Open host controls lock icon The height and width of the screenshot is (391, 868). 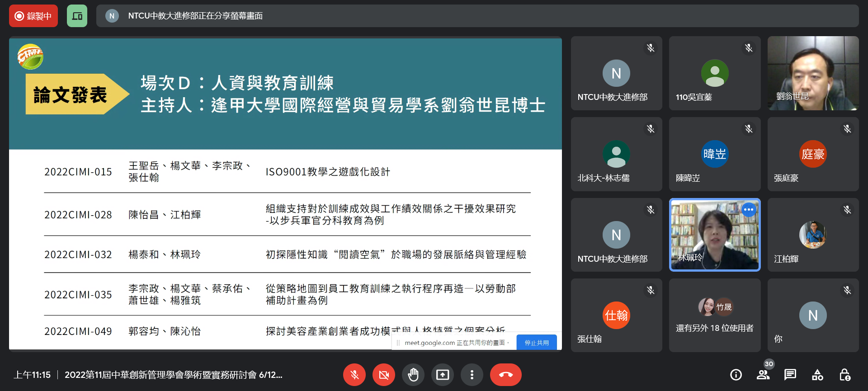(x=844, y=375)
